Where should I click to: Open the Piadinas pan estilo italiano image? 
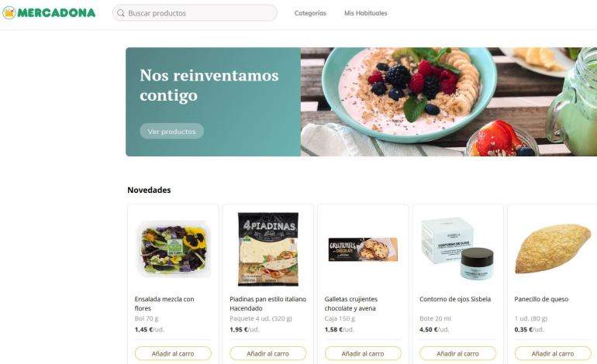coord(268,249)
